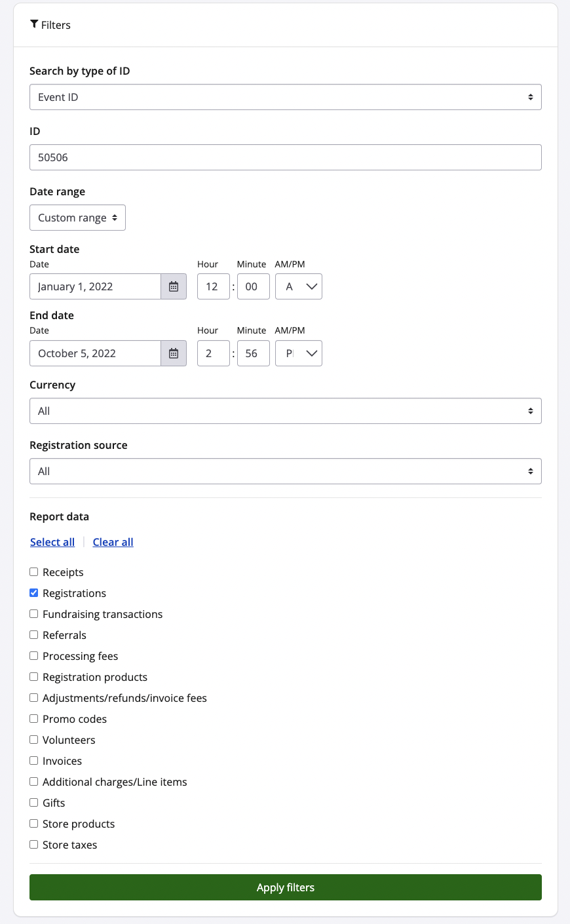This screenshot has height=924, width=570.
Task: Focus the End date Minute field
Action: 253,353
